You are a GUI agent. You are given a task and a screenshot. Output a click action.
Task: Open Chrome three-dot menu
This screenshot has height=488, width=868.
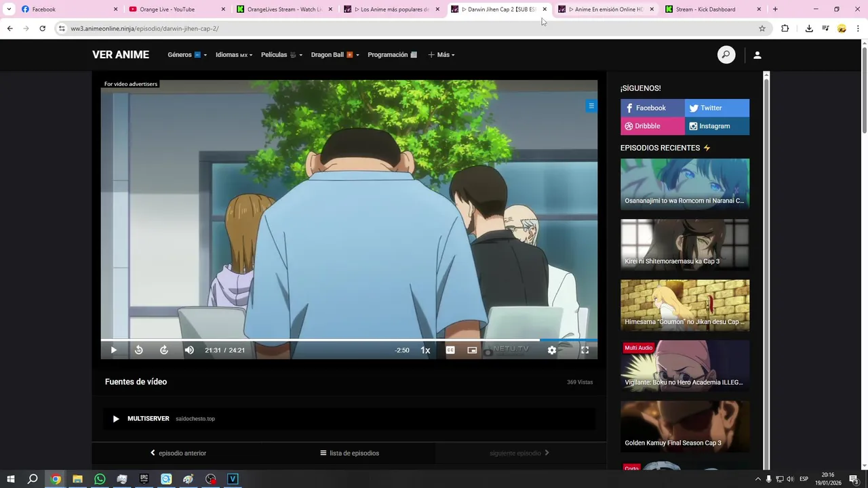[859, 28]
